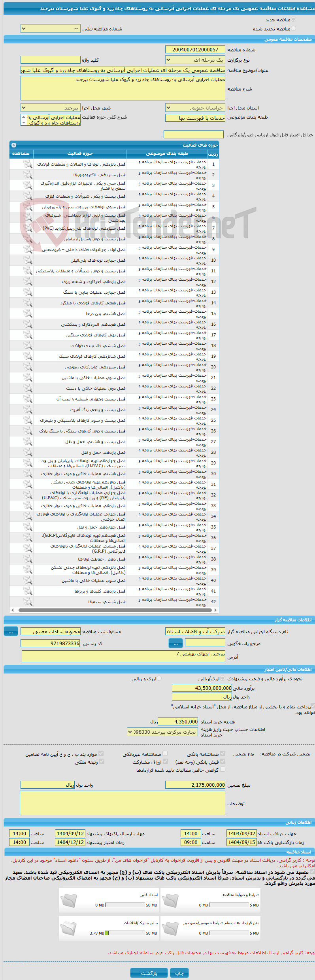Open view icon for row 30 مرمت نوار حفاری
The image size is (315, 980).
point(27,474)
